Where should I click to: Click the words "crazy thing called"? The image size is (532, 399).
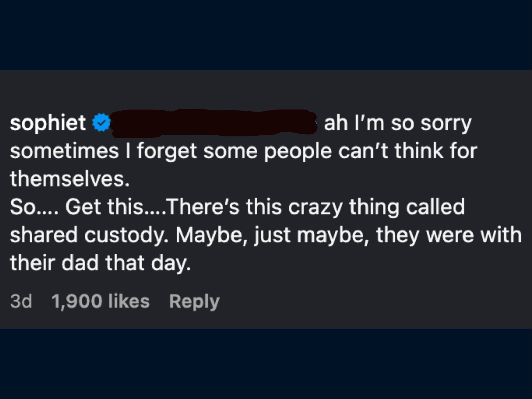[376, 207]
